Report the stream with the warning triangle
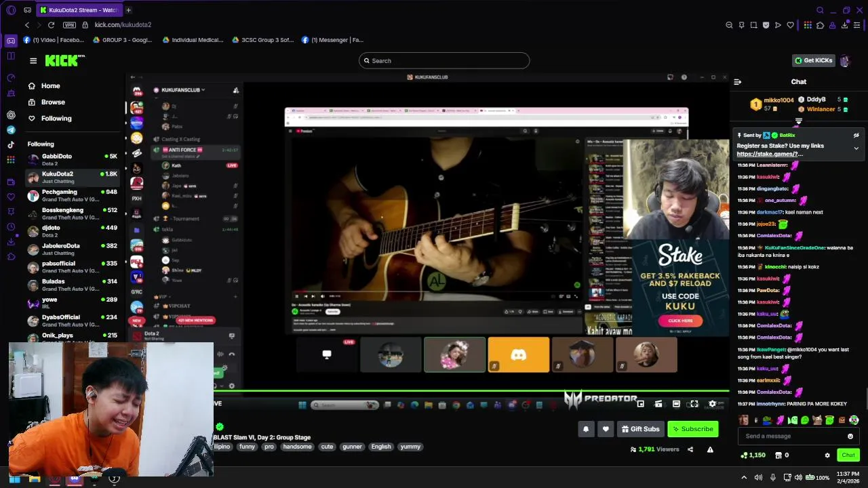This screenshot has width=868, height=488. tap(710, 449)
